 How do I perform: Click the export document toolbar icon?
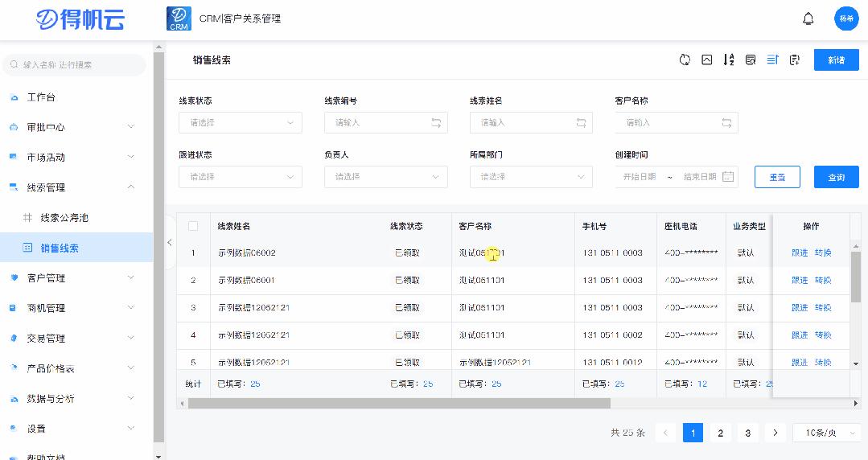794,60
